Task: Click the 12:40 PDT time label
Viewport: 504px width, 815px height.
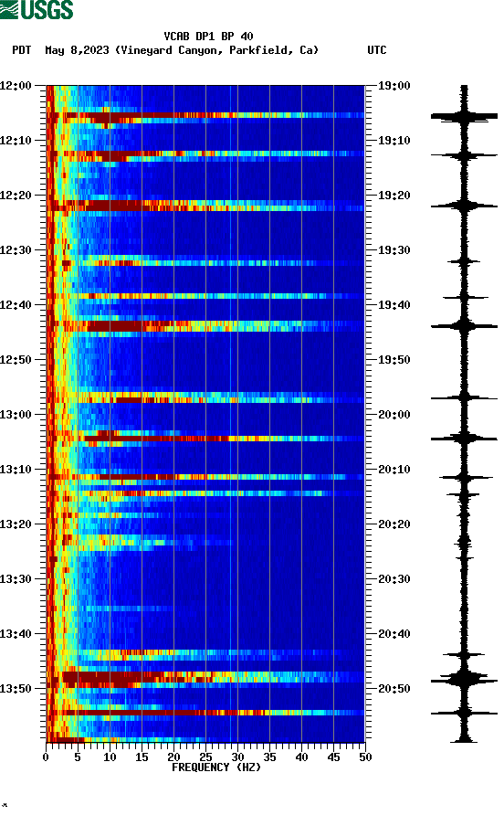Action: click(16, 305)
